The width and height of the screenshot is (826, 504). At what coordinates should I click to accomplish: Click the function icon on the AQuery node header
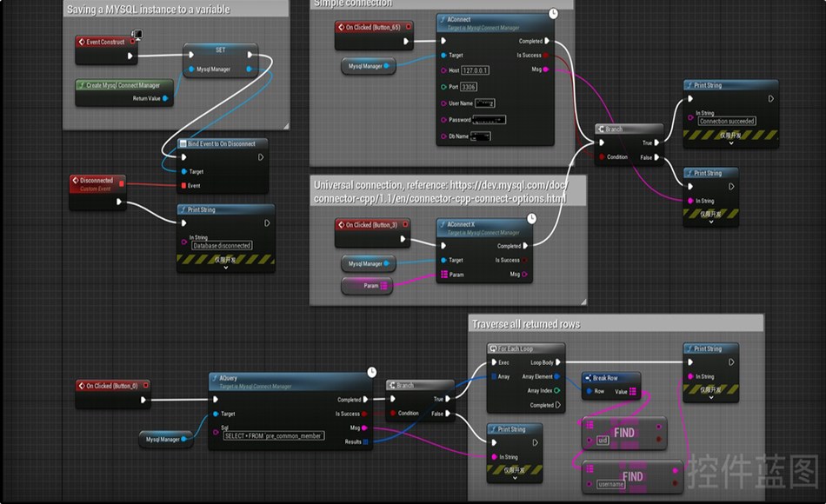click(214, 379)
